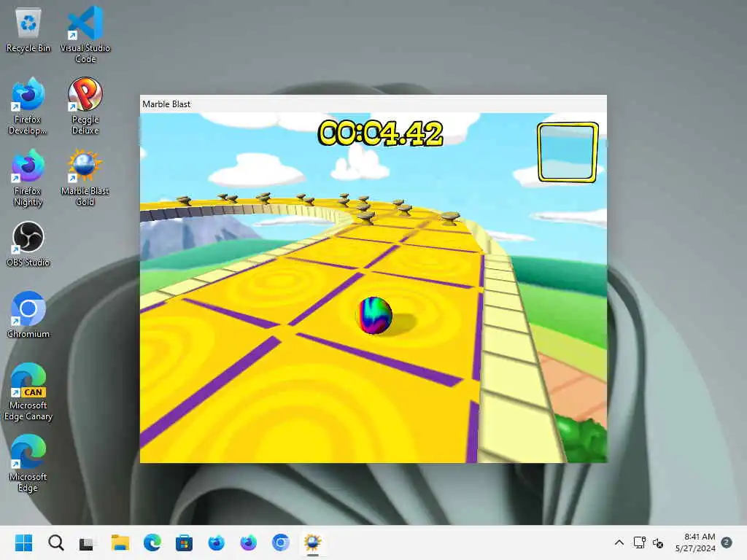
Task: Open Microsoft Store from the taskbar
Action: 184,542
